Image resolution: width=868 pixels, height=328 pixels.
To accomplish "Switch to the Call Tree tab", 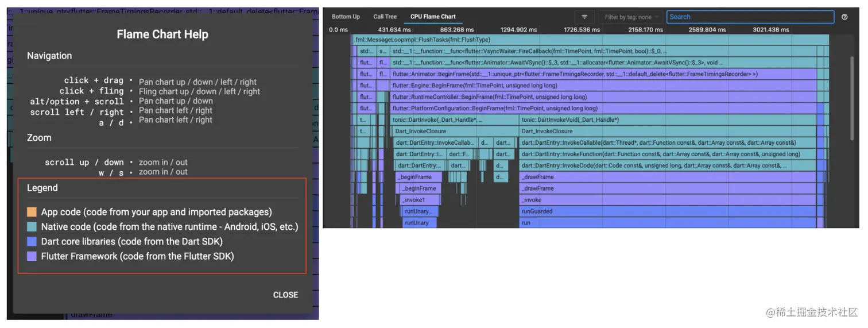I will tap(385, 17).
